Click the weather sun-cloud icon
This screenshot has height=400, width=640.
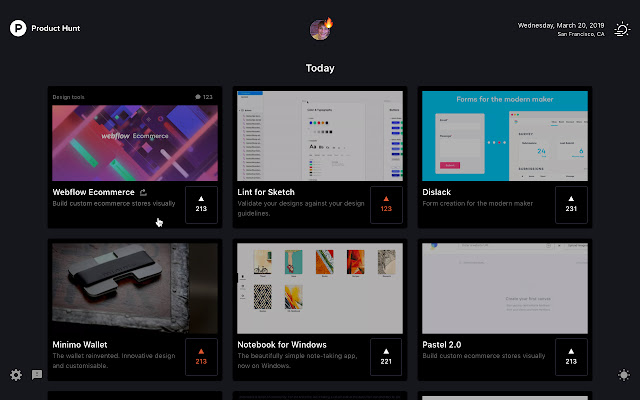[x=622, y=29]
